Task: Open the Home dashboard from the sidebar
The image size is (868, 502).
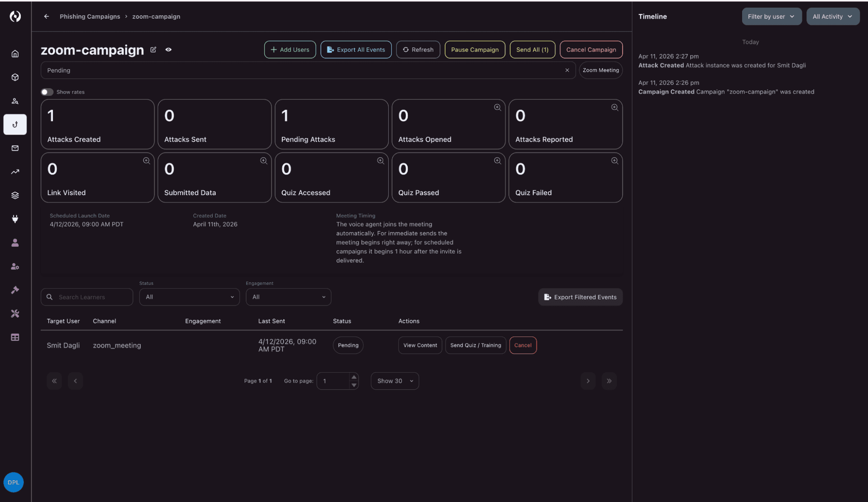Action: click(15, 54)
